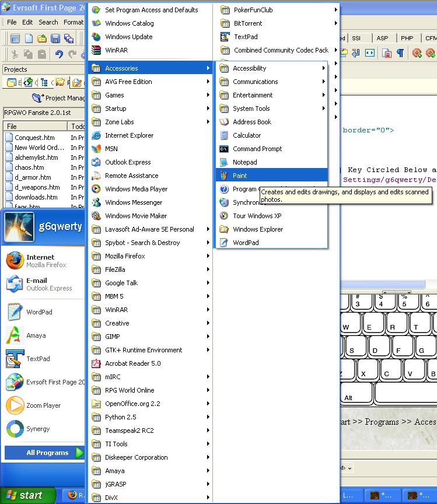437x504 pixels.
Task: Open the Search menu in First Page
Action: [48, 22]
